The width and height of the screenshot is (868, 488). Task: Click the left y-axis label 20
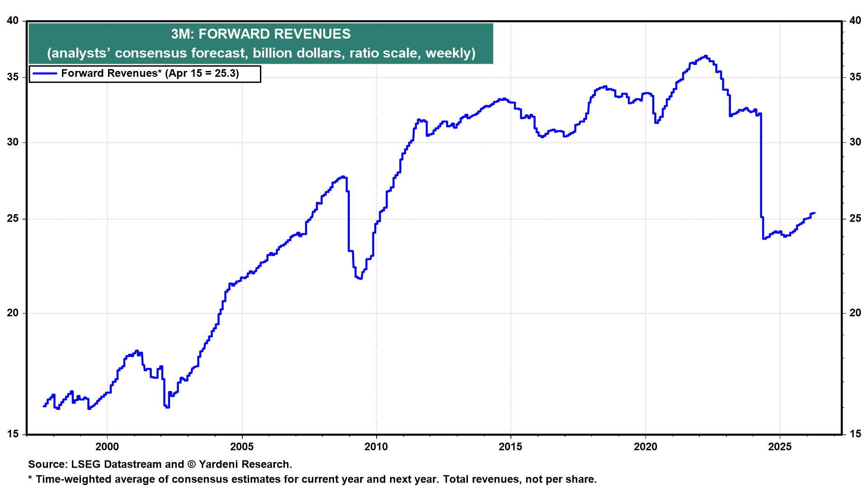pos(13,313)
